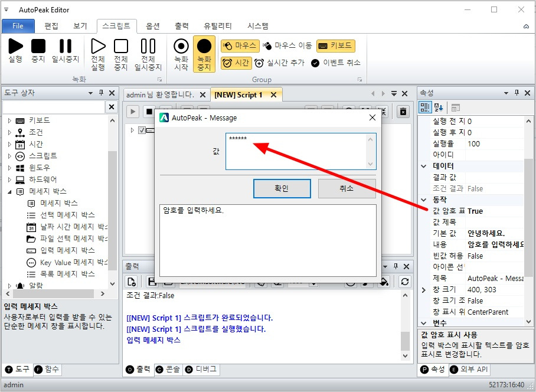536x392 pixels.
Task: Click the 값 password input field
Action: [x=301, y=151]
